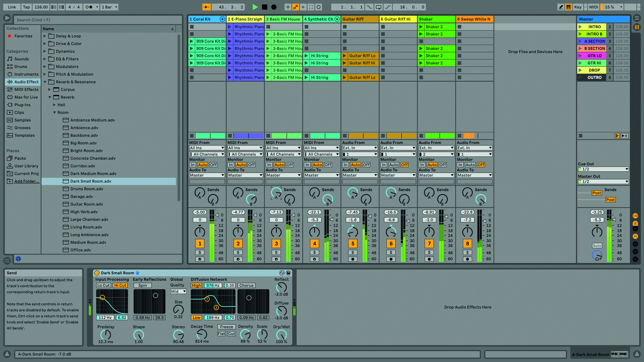Toggle Mixer section with M button
644x362 pixels.
click(635, 236)
